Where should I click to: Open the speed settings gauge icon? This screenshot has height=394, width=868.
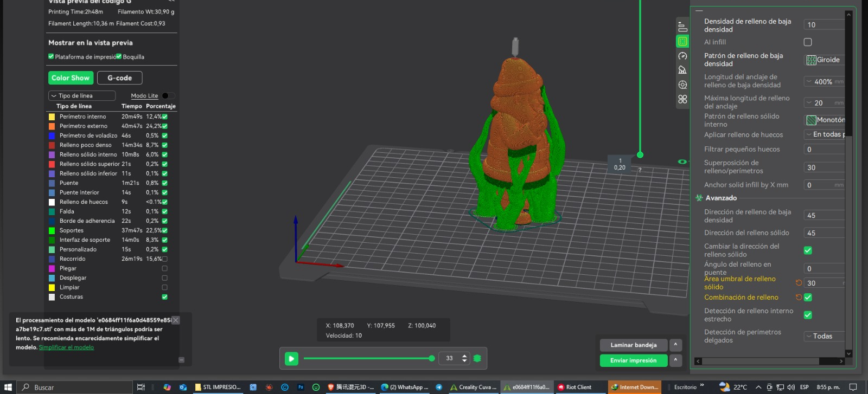pyautogui.click(x=682, y=56)
